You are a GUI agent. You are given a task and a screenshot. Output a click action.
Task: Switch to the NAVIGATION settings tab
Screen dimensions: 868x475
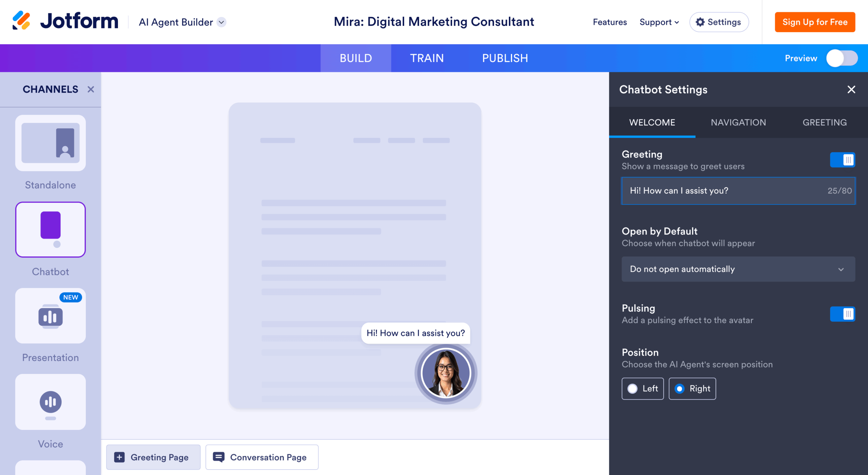(738, 122)
